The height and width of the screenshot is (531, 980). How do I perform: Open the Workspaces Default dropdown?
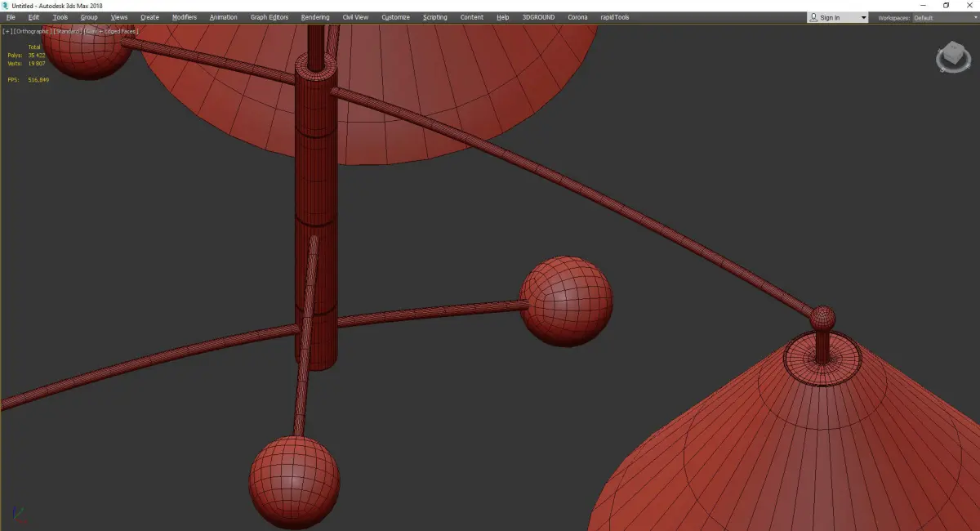[x=944, y=18]
